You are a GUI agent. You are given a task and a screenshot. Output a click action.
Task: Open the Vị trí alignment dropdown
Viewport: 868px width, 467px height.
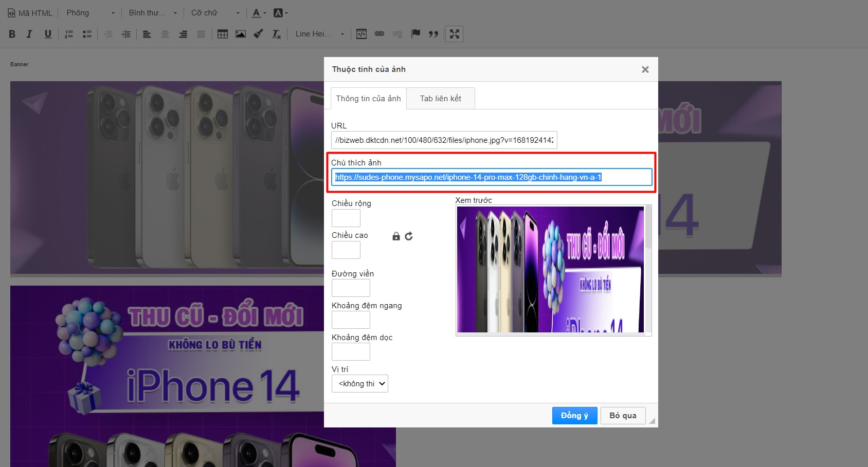360,384
